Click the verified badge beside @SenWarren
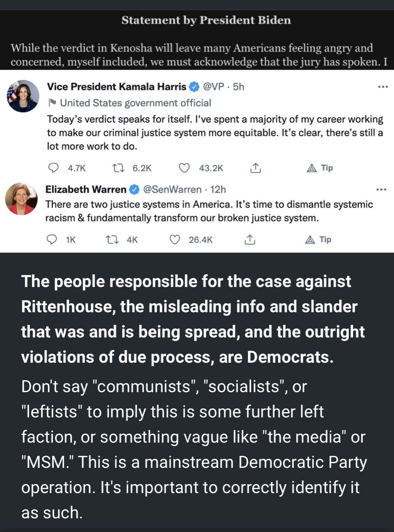The width and height of the screenshot is (394, 532). pos(134,190)
